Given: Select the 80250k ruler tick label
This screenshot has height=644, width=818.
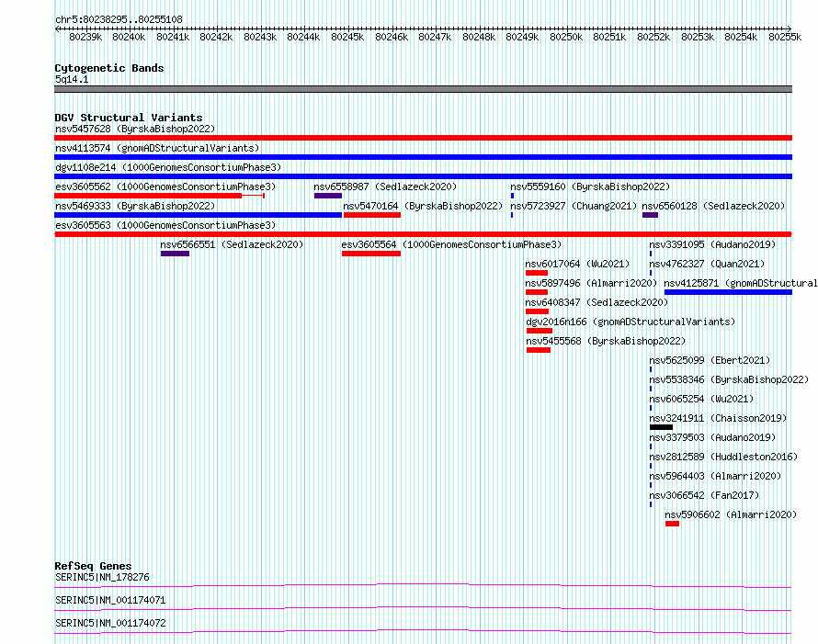Looking at the screenshot, I should click(x=566, y=37).
